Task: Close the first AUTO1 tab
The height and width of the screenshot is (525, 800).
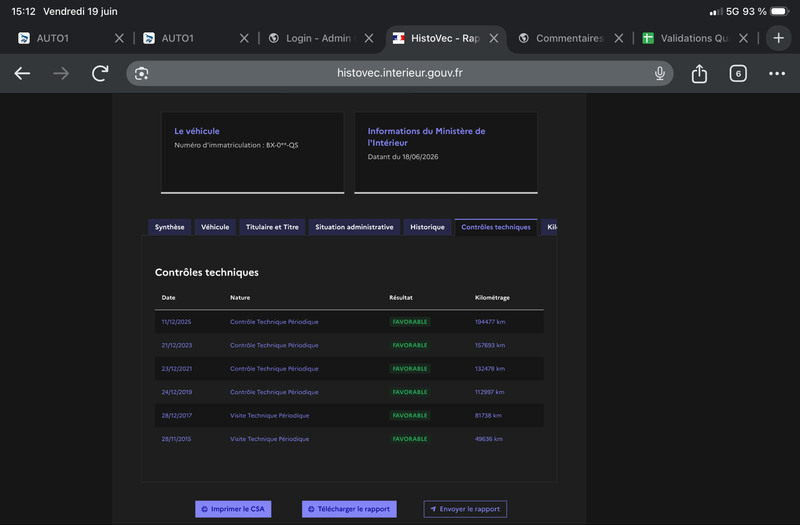Action: 119,38
